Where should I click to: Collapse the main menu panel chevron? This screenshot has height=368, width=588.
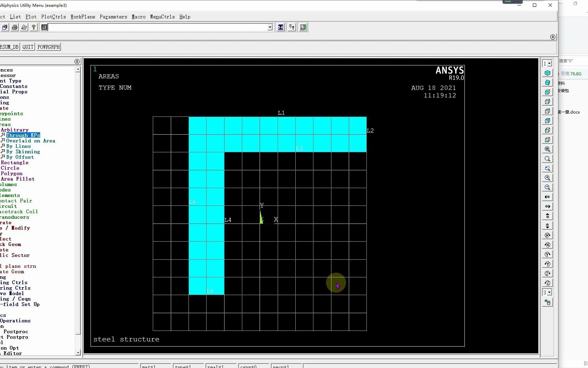[77, 61]
